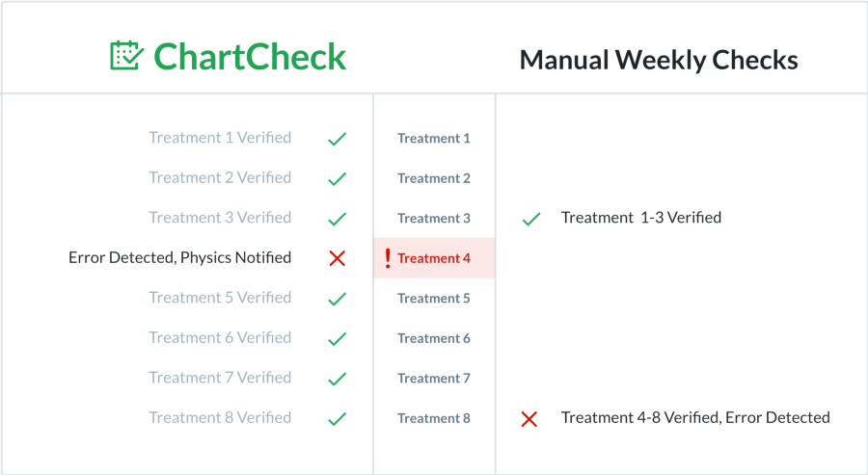The width and height of the screenshot is (868, 475).
Task: Click red exclamation mark next to Treatment 4
Action: 388,258
